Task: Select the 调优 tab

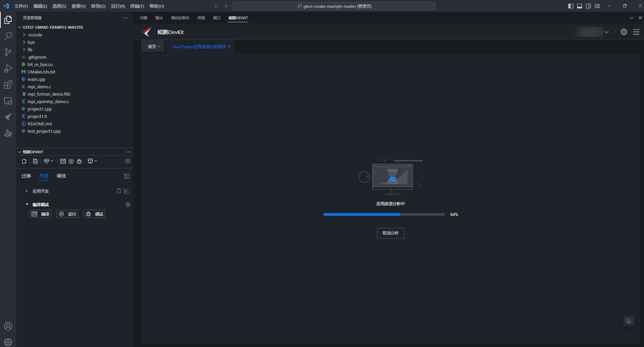Action: coord(61,176)
